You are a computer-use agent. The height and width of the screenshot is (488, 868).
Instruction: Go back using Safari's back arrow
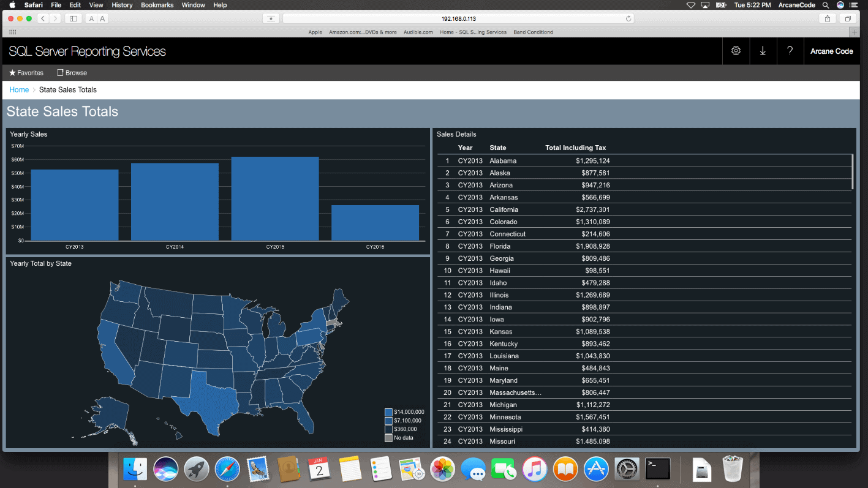coord(43,18)
